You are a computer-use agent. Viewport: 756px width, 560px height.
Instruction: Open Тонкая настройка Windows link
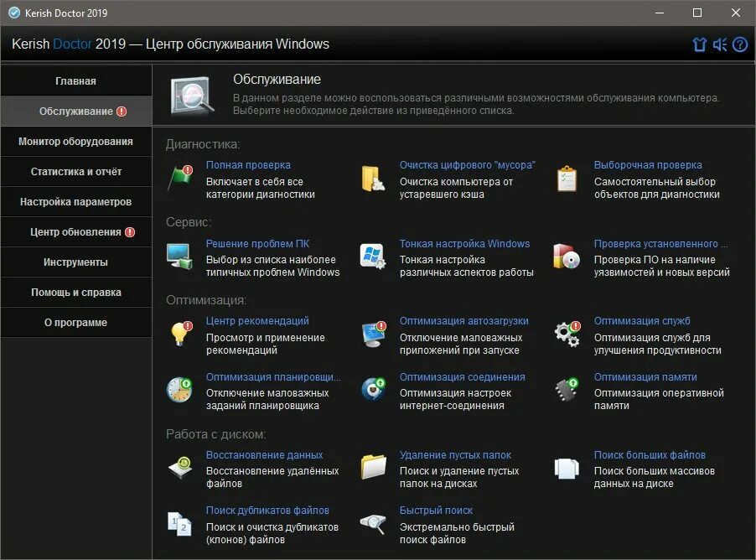[464, 244]
